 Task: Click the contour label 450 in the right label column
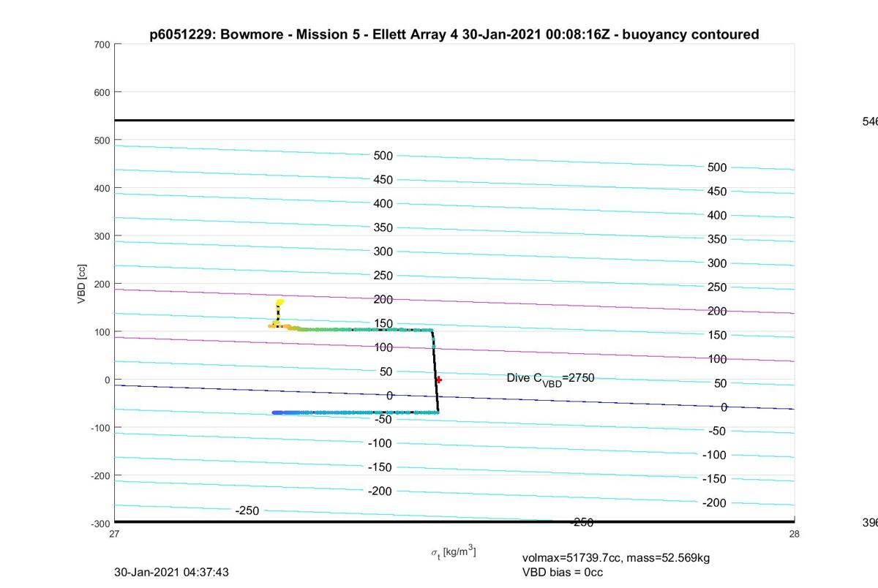click(717, 192)
